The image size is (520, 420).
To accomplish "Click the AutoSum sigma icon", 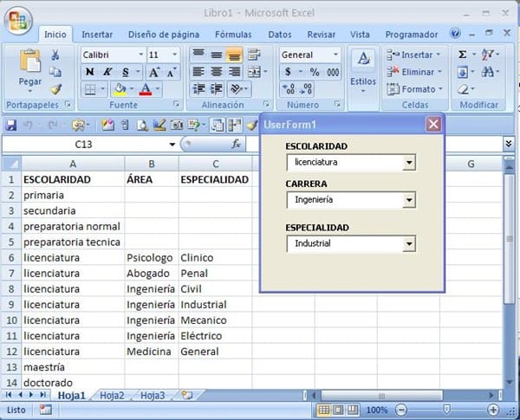I will tap(462, 55).
